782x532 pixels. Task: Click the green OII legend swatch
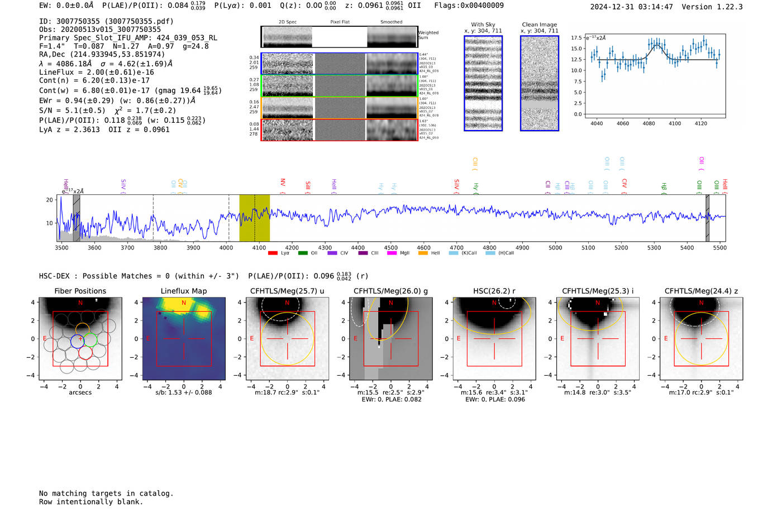click(303, 253)
